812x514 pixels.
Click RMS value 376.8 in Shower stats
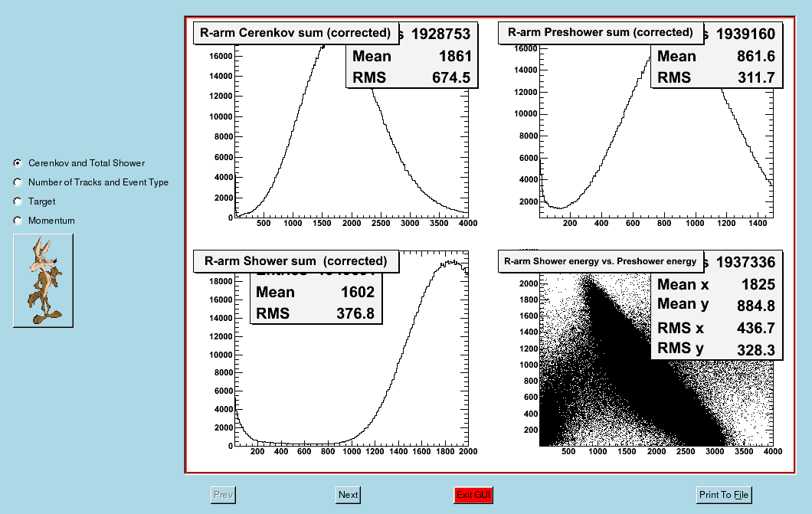point(355,313)
